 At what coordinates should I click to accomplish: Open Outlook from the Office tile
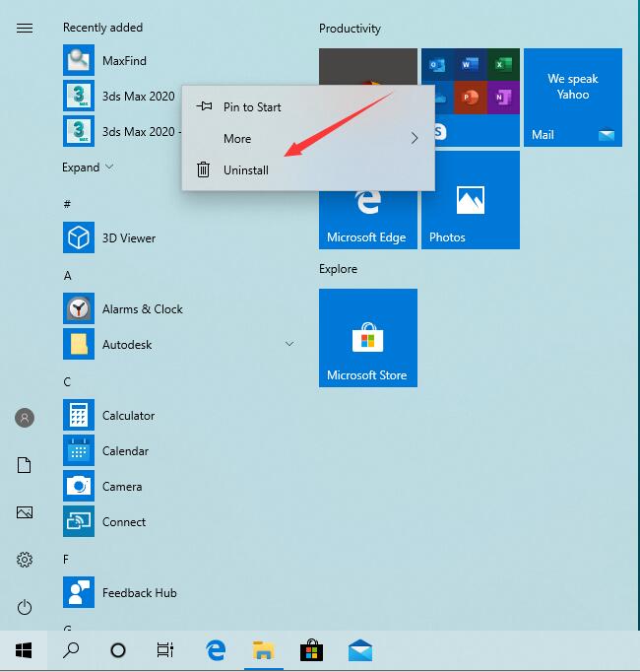[437, 65]
